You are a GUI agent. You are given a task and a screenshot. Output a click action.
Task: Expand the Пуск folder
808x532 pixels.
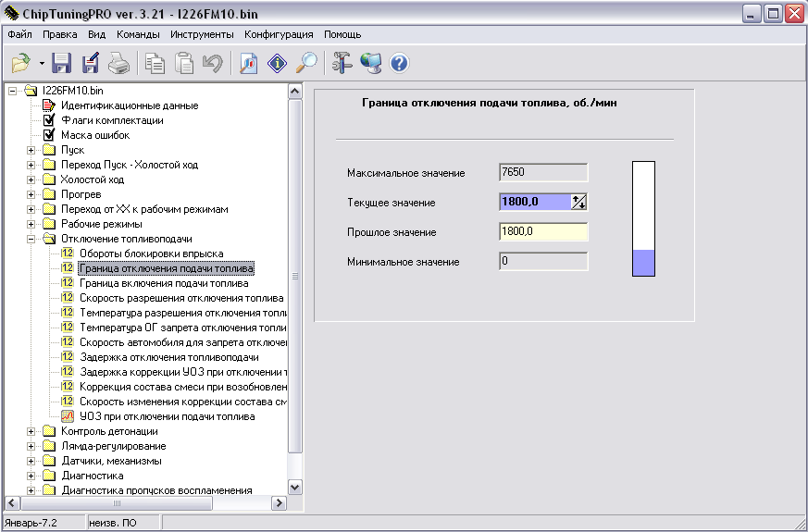pyautogui.click(x=31, y=151)
